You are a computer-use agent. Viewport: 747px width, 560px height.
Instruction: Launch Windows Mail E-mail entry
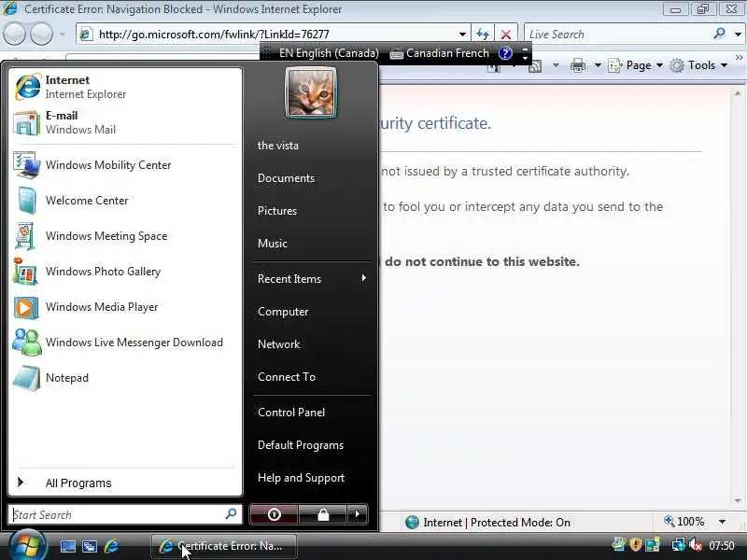[x=125, y=122]
